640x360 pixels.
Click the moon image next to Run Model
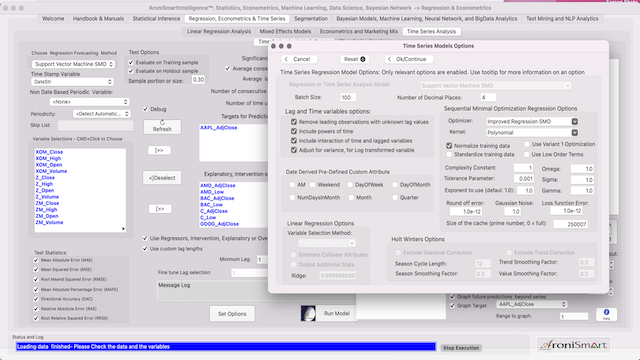point(308,313)
